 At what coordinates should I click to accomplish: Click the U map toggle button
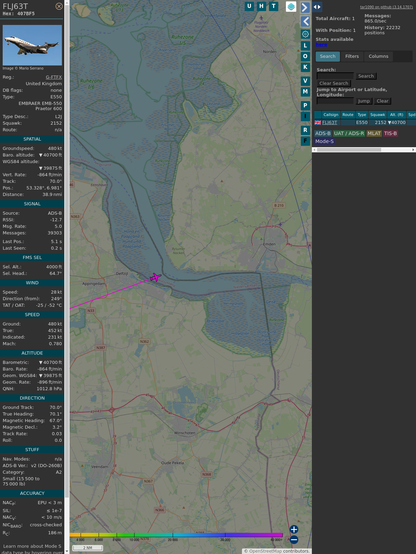[x=249, y=6]
